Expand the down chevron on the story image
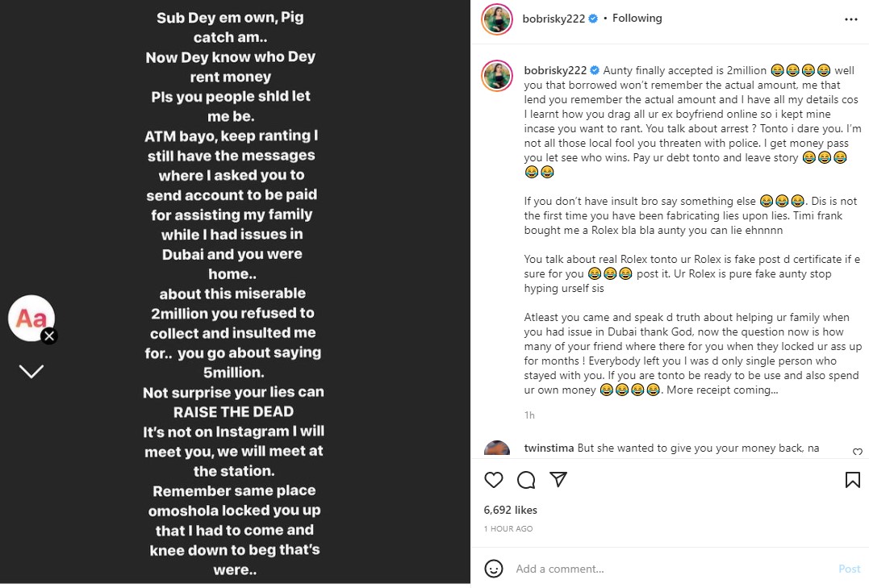This screenshot has height=588, width=869. (31, 371)
